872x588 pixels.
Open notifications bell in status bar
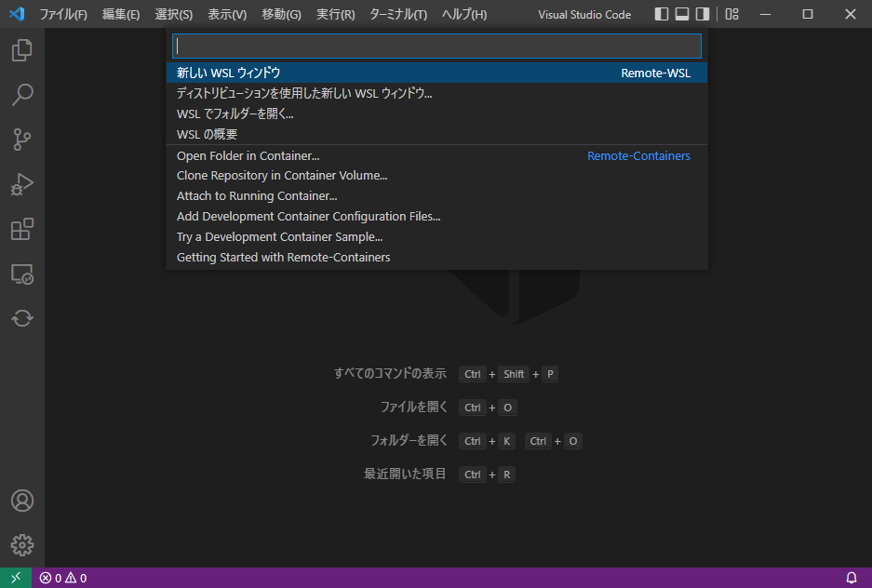tap(852, 578)
